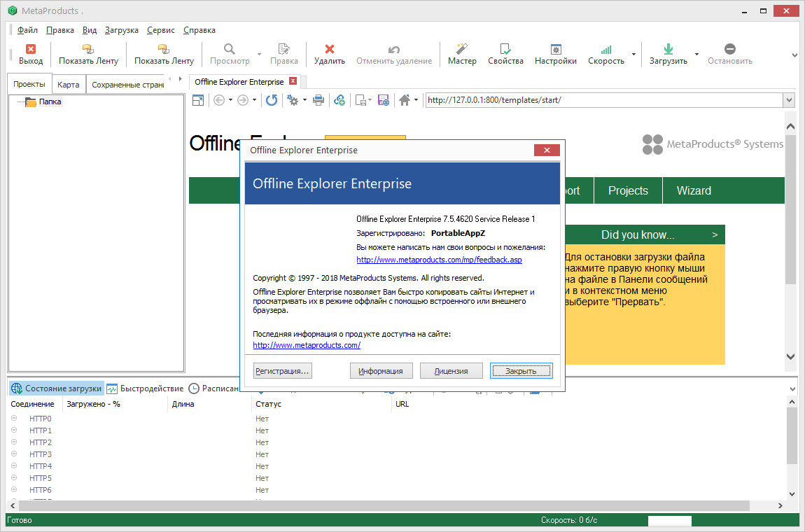Click the red Удалить delete icon
Image resolution: width=805 pixels, height=532 pixels.
coord(330,49)
